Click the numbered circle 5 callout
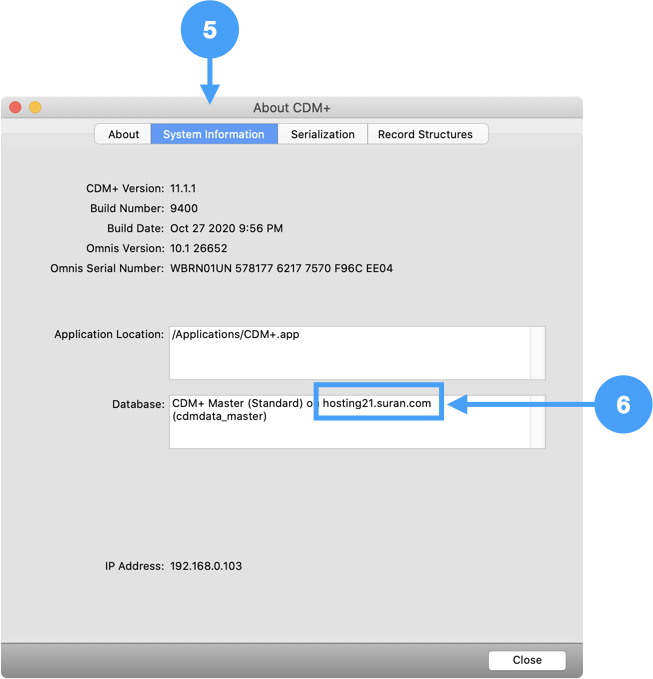 (209, 31)
